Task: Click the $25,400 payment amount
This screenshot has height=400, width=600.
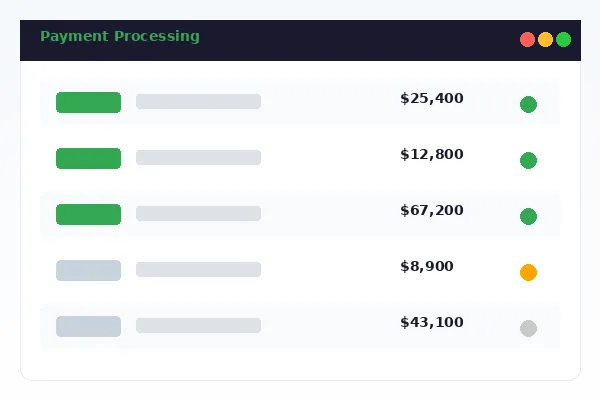Action: click(431, 99)
